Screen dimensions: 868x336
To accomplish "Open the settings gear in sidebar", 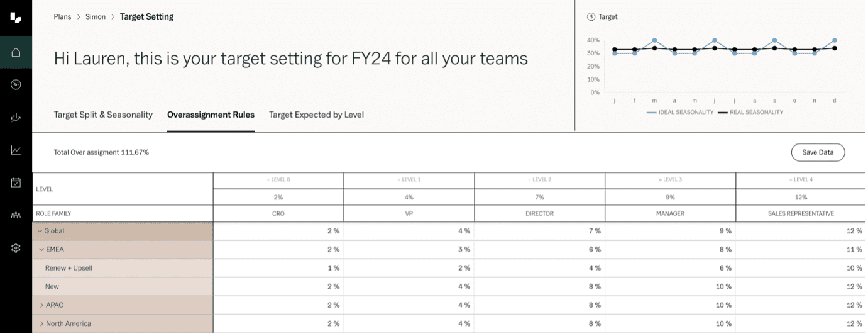I will click(x=16, y=248).
